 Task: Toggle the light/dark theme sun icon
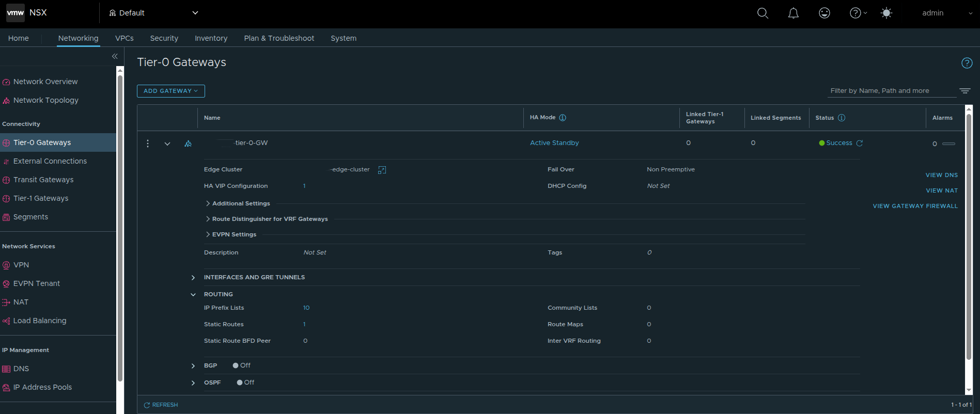click(x=886, y=13)
